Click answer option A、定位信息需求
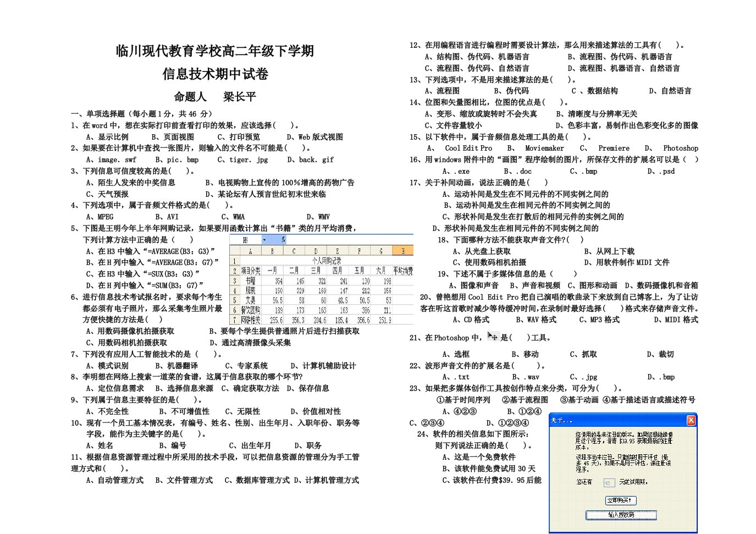The width and height of the screenshot is (756, 534). pos(115,388)
